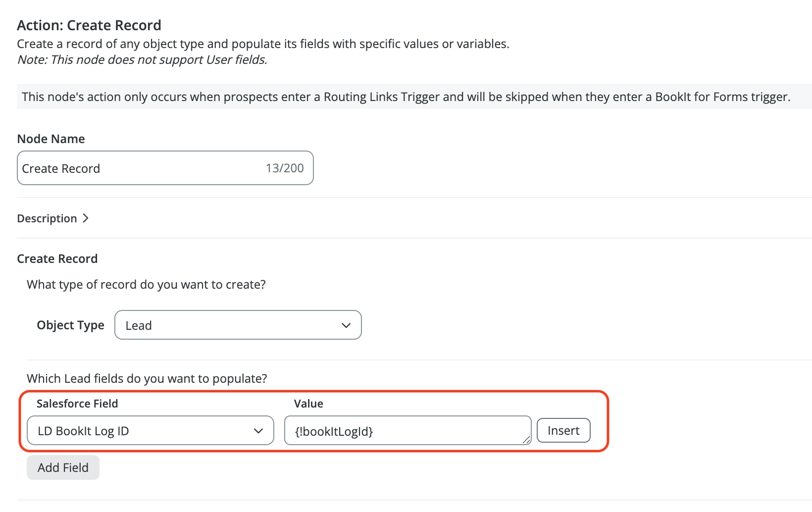Click the "Node Name" label
The width and height of the screenshot is (812, 512).
(51, 139)
